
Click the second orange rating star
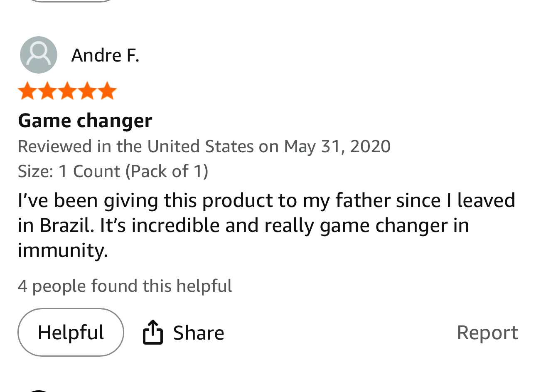(x=47, y=91)
